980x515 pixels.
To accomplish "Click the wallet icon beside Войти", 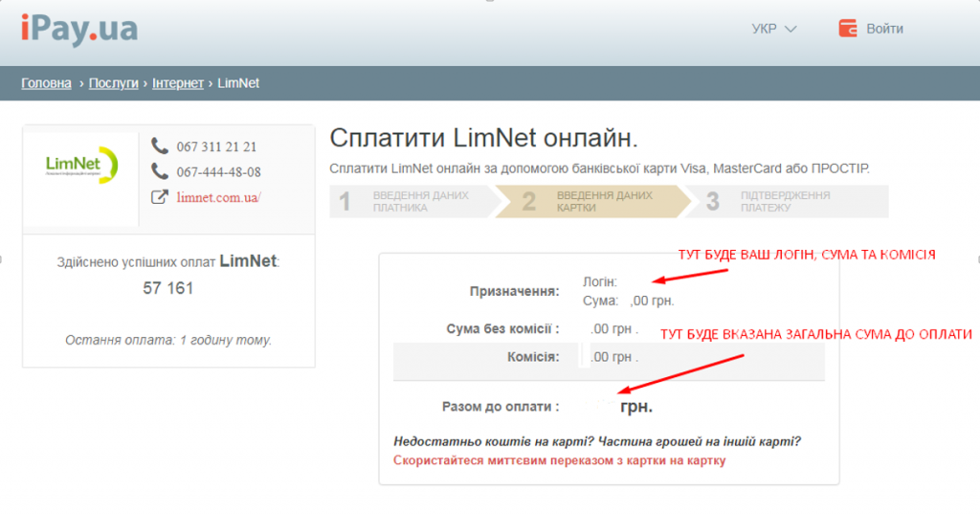I will tap(848, 28).
